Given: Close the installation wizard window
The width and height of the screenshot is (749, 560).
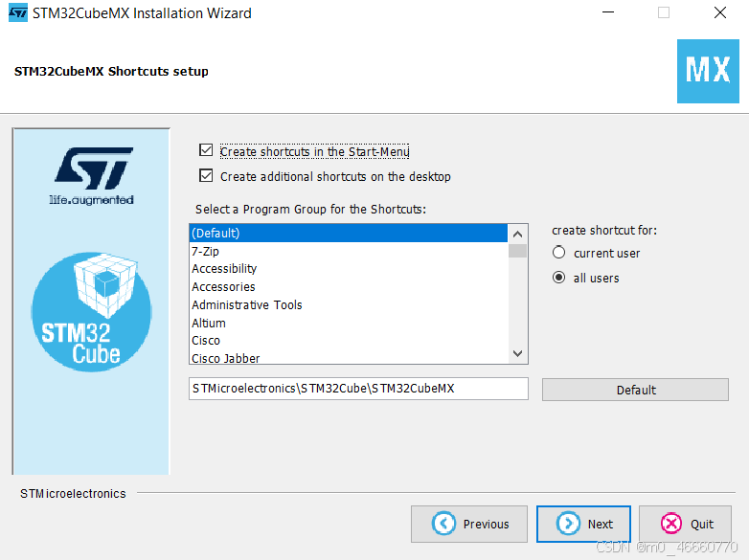Looking at the screenshot, I should coord(720,12).
